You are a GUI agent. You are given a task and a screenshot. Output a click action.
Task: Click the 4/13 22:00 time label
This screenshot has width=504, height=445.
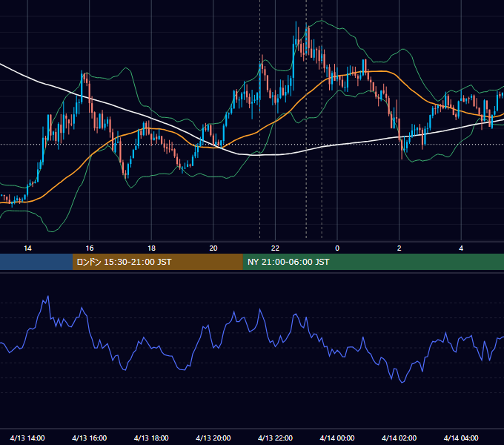275,438
